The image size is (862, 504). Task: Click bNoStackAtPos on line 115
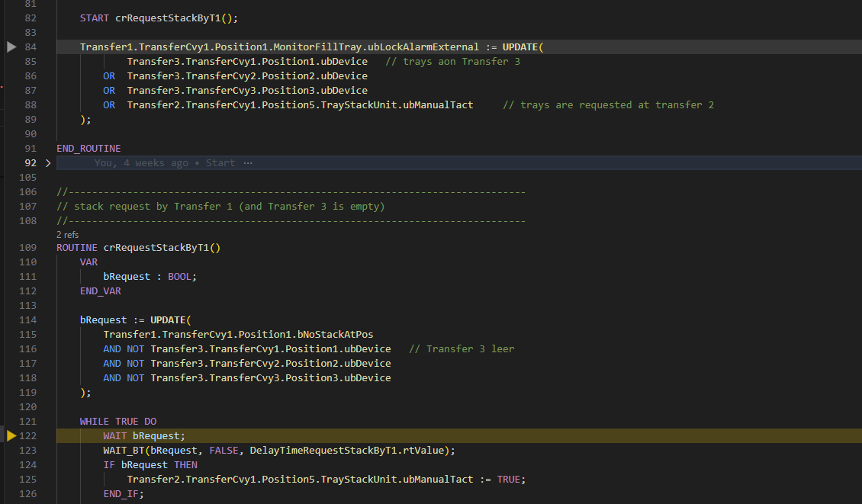point(336,335)
